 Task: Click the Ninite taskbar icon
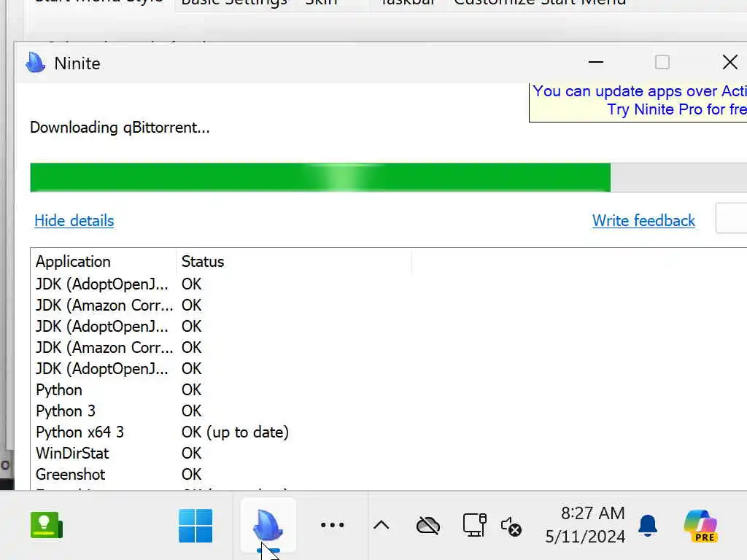click(268, 526)
